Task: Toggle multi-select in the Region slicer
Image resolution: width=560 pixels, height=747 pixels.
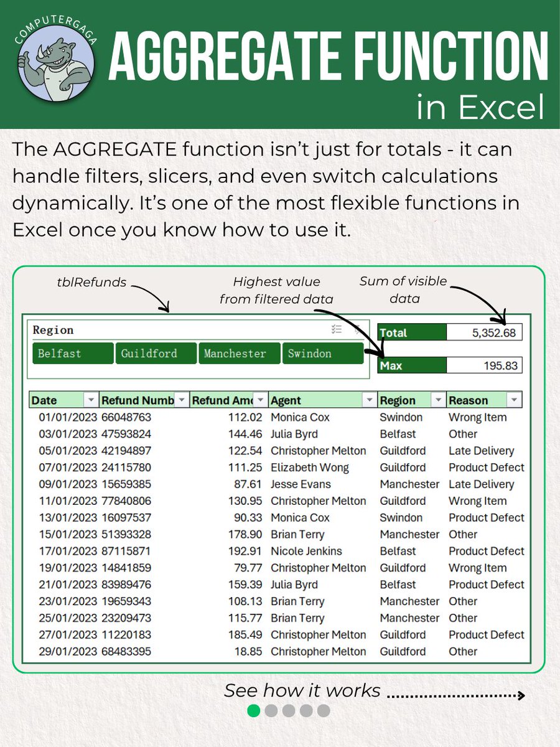Action: coord(336,330)
